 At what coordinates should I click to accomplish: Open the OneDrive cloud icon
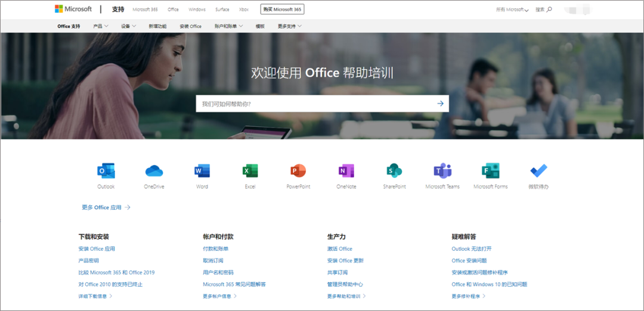tap(154, 170)
